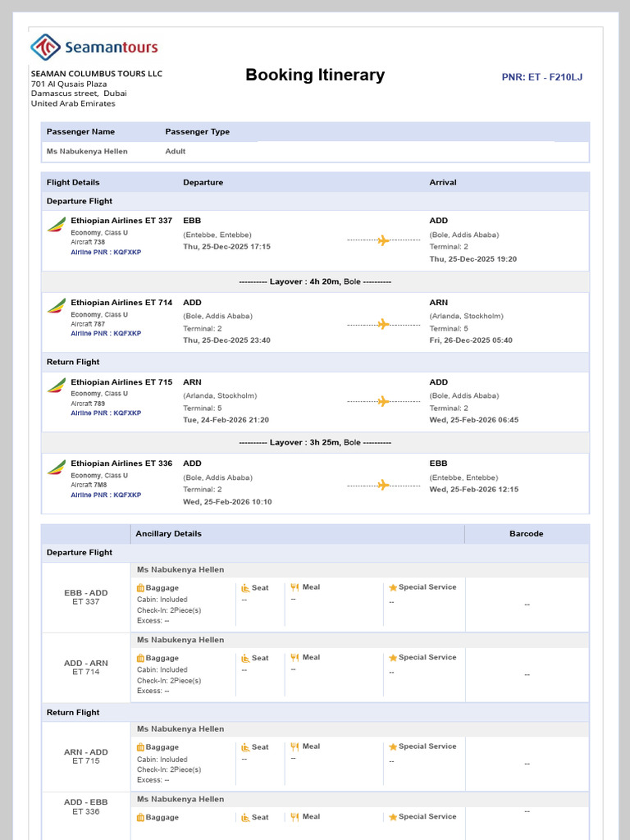The height and width of the screenshot is (840, 630).
Task: Click the Passenger Type column header
Action: [197, 132]
